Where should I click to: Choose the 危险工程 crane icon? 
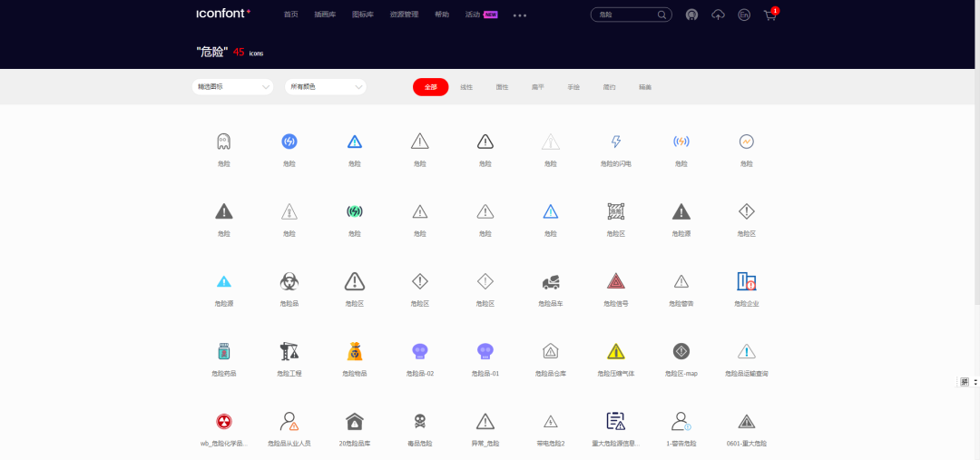click(289, 351)
